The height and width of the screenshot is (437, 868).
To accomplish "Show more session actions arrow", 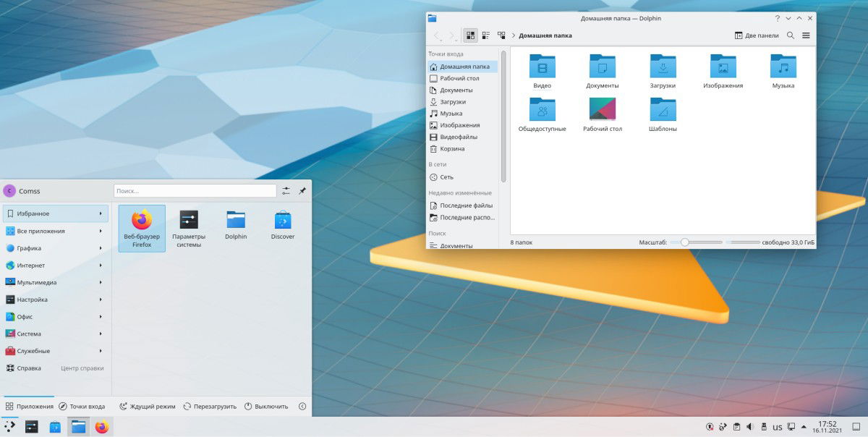I will point(302,407).
